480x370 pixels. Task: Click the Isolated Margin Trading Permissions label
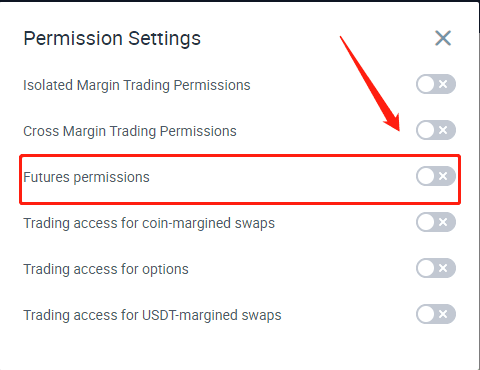[137, 85]
